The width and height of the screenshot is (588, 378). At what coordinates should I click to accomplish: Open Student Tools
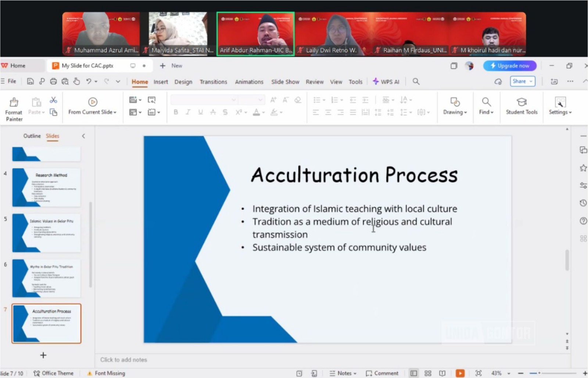click(x=521, y=106)
